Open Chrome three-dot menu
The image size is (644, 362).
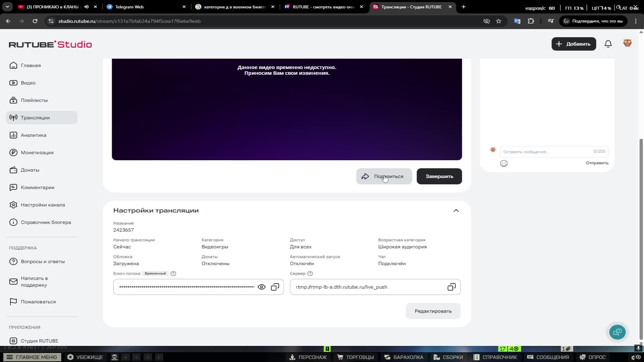point(636,21)
